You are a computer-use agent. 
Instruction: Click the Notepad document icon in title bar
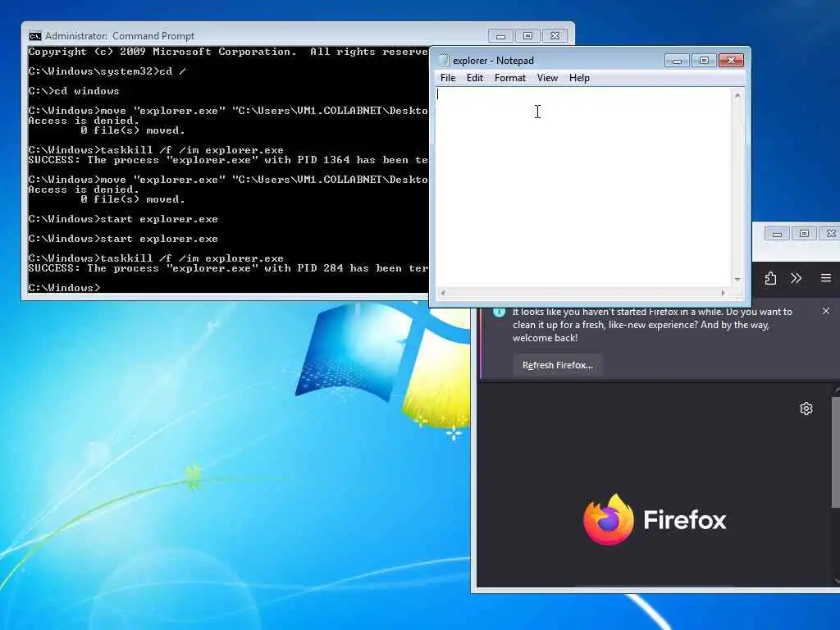[444, 60]
